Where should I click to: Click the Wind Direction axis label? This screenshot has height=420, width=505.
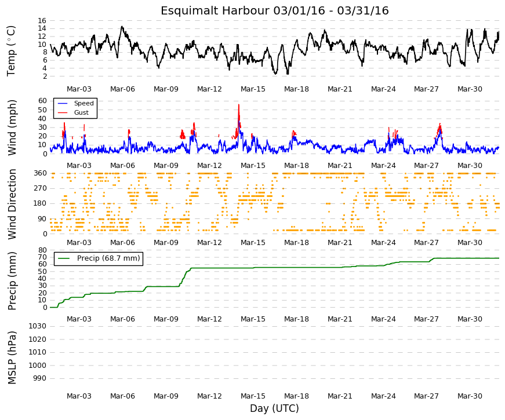12,204
